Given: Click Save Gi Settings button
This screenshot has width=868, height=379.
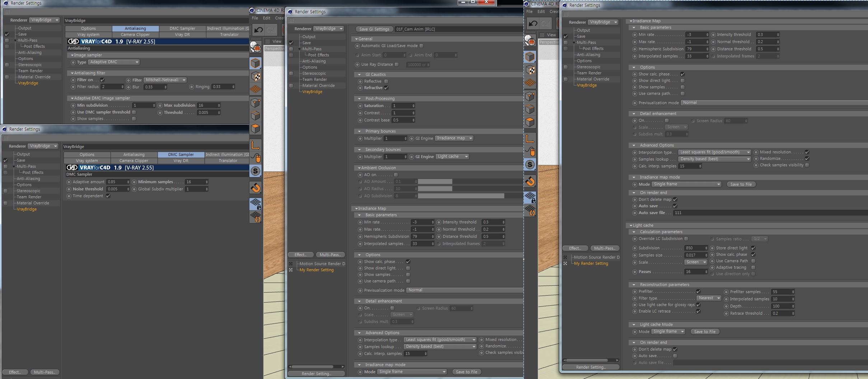Looking at the screenshot, I should pyautogui.click(x=374, y=29).
